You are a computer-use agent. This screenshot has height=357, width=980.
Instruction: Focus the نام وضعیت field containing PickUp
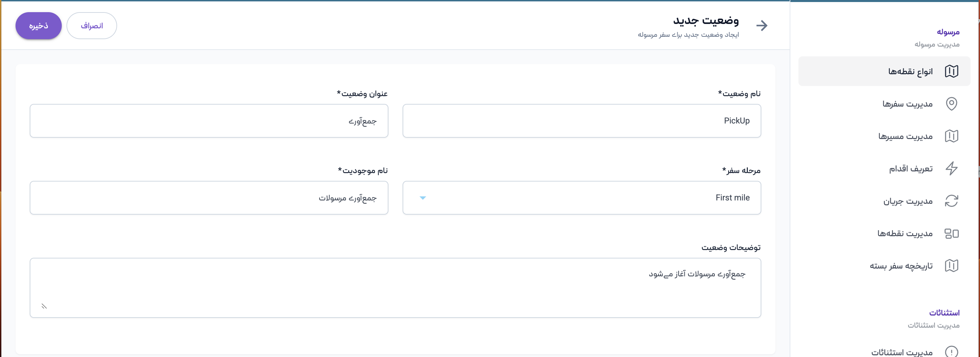pyautogui.click(x=581, y=121)
